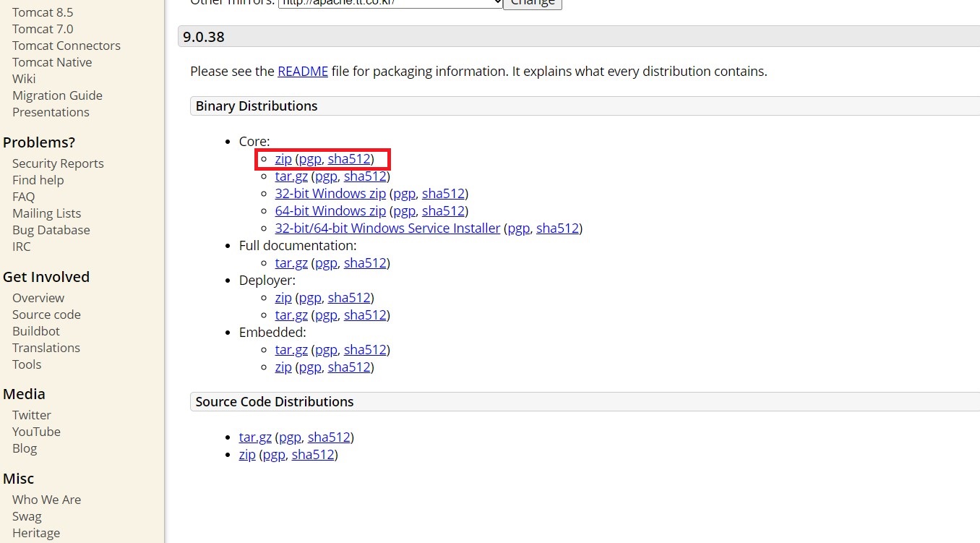Open sha512 for Deployer zip
The image size is (980, 543).
349,298
